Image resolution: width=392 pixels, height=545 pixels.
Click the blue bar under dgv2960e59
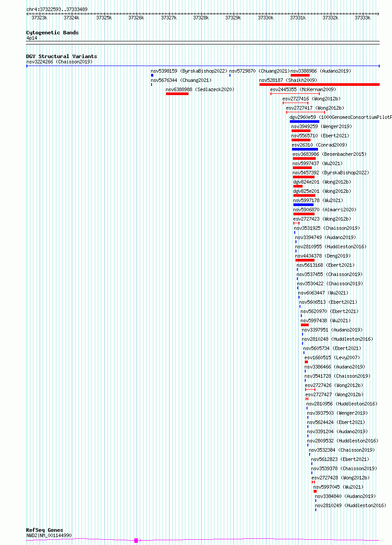click(x=304, y=122)
